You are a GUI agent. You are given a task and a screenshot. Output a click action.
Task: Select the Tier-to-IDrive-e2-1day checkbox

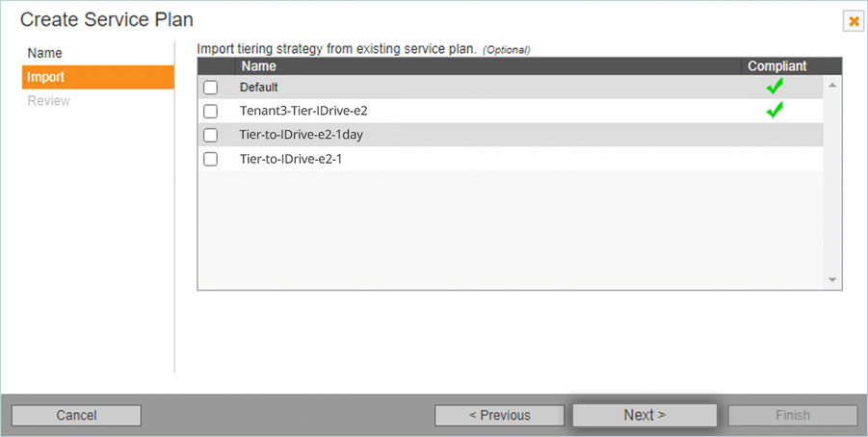point(210,135)
